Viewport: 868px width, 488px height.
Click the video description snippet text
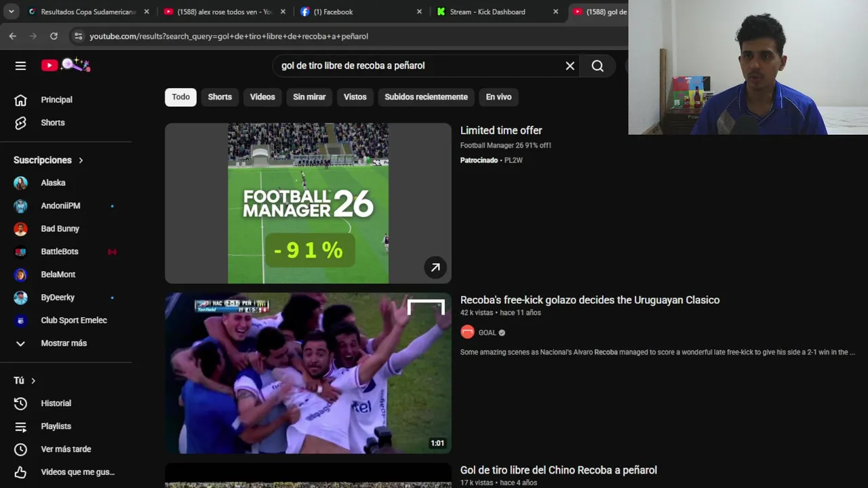[x=658, y=352]
